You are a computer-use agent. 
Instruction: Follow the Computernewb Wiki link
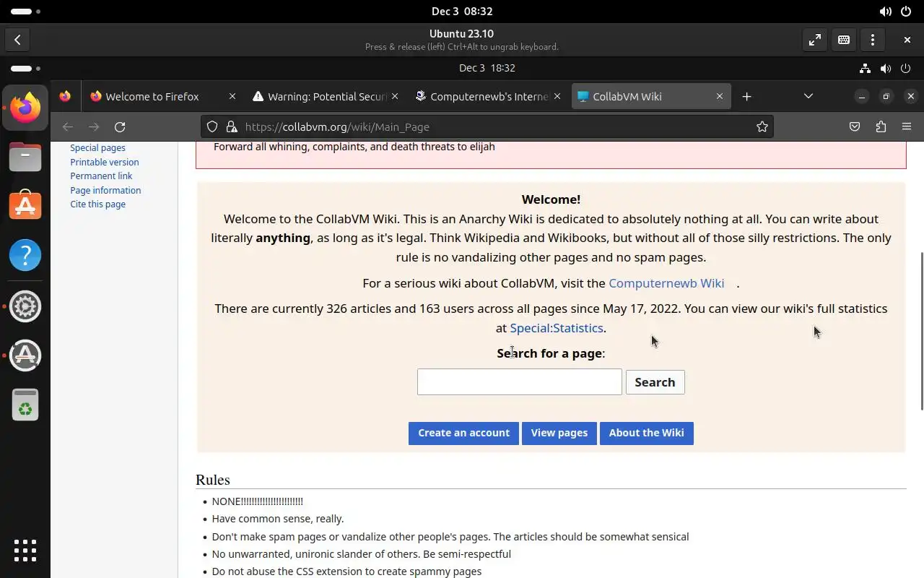[666, 283]
